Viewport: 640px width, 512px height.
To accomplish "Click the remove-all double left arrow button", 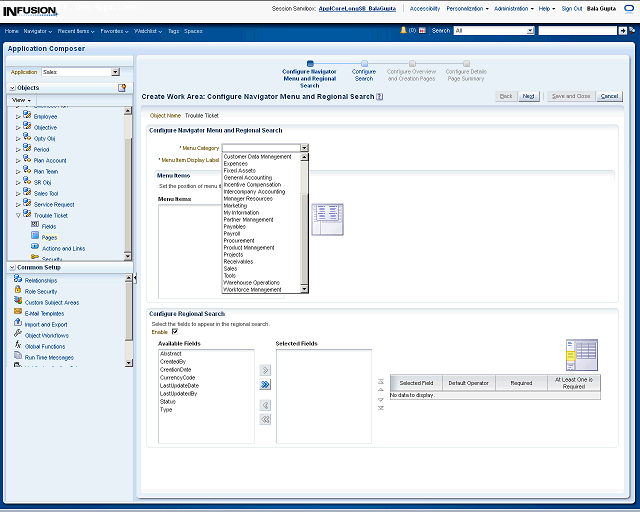I will 265,419.
